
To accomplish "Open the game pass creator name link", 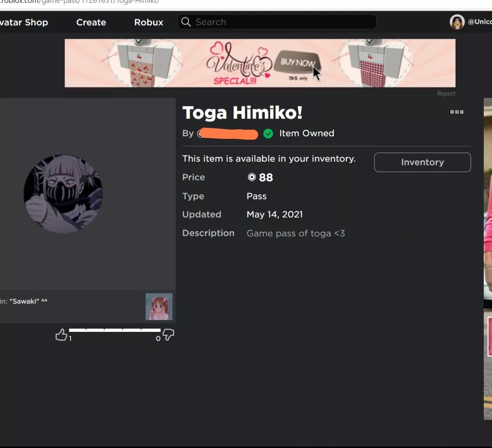I will (x=227, y=133).
